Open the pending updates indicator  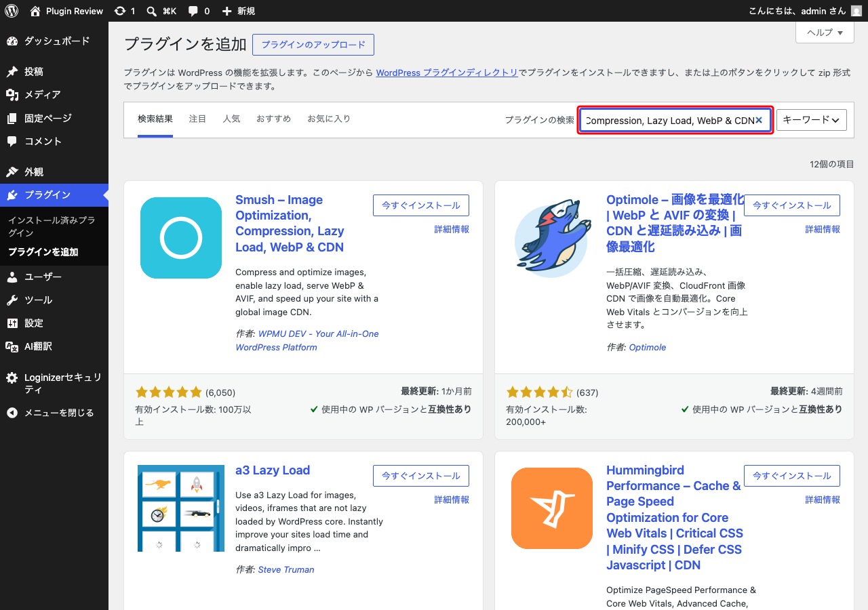(x=125, y=11)
